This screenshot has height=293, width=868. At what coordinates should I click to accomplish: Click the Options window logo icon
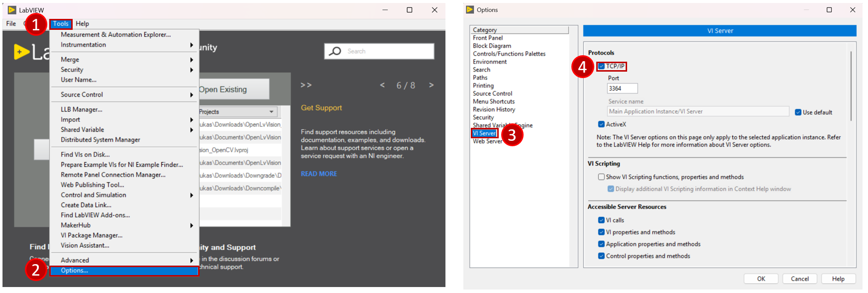[470, 9]
